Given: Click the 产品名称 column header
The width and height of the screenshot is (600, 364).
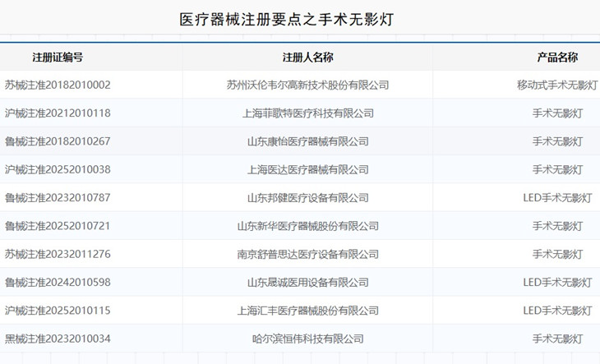Looking at the screenshot, I should [557, 58].
